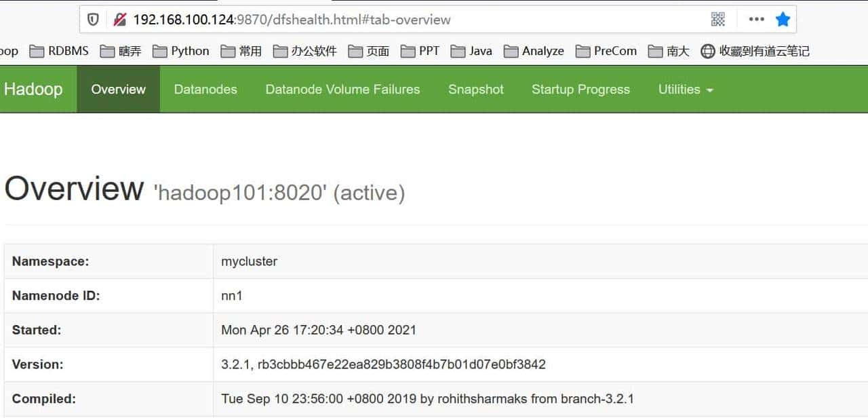The height and width of the screenshot is (418, 868).
Task: Click the 南大 bookmarks folder icon
Action: pyautogui.click(x=654, y=50)
